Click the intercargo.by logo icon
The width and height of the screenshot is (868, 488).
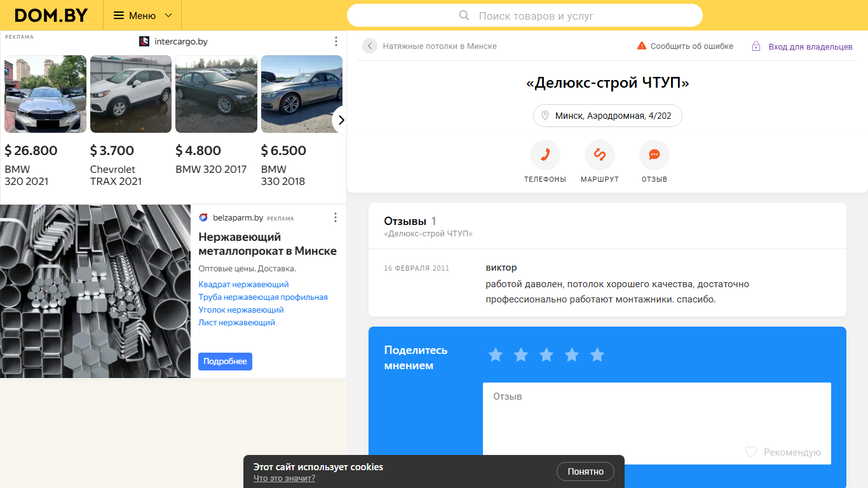144,41
